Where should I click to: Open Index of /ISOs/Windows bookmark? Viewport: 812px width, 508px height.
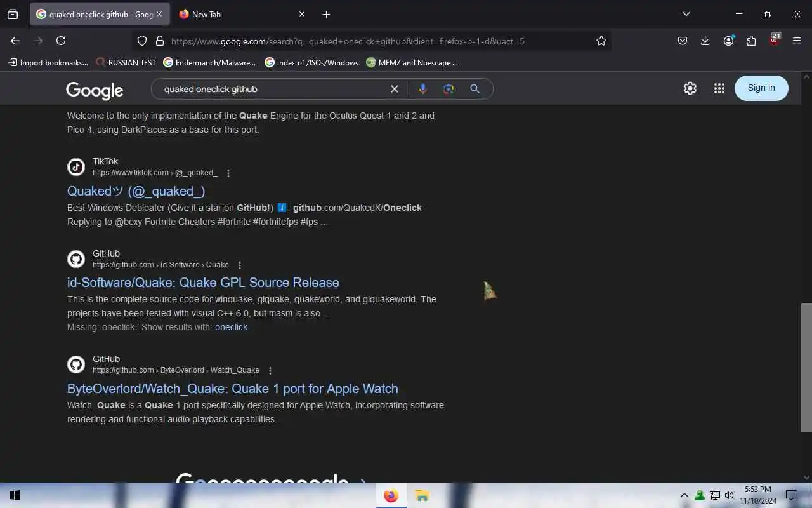click(x=311, y=62)
